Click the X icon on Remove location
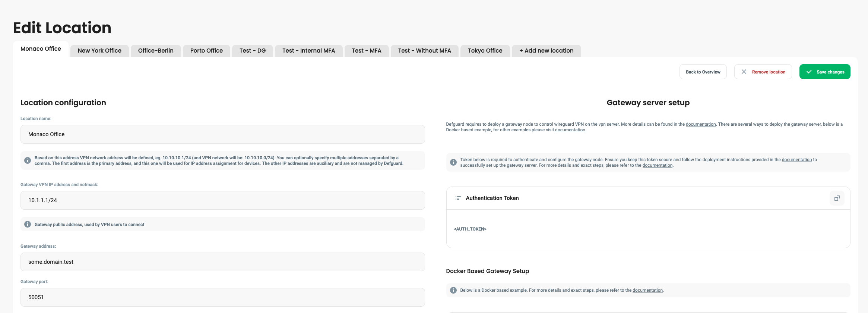The image size is (868, 313). [744, 72]
